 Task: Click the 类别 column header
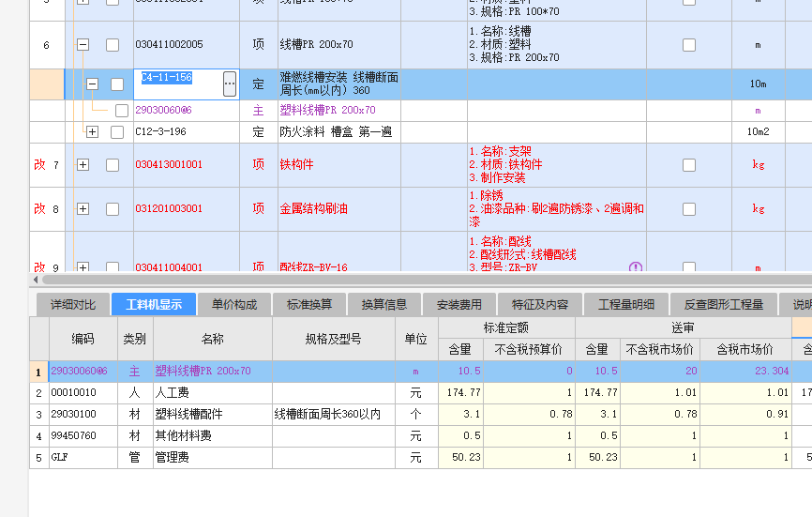[x=135, y=339]
